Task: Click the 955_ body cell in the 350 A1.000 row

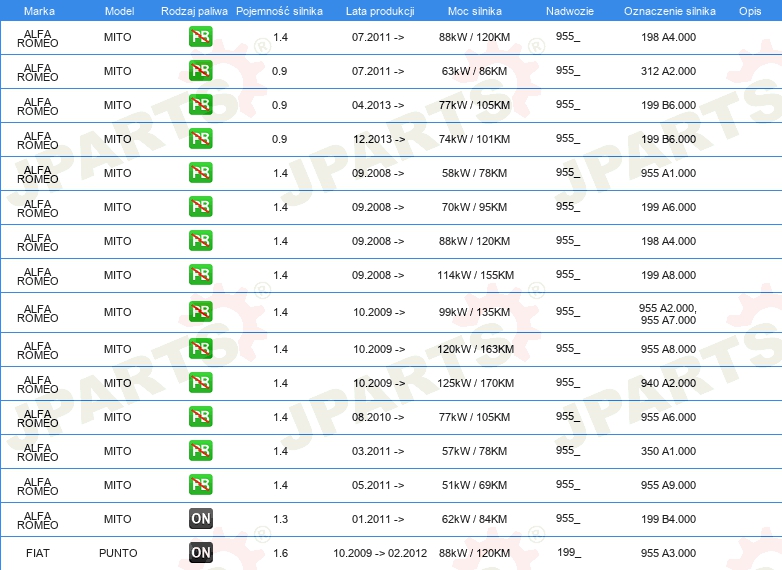Action: pyautogui.click(x=568, y=450)
